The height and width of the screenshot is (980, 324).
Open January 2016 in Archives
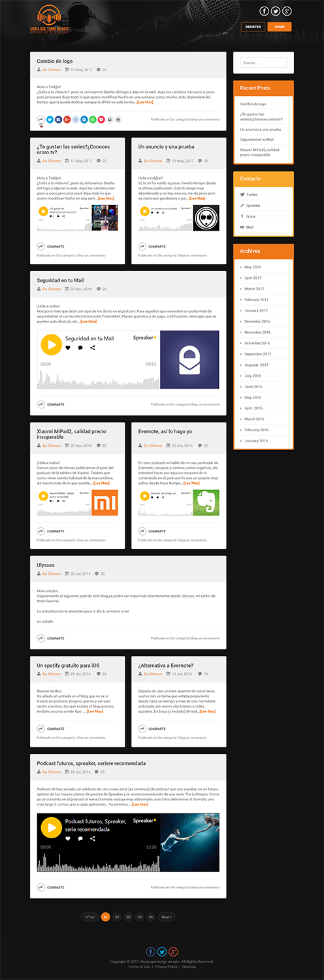(x=256, y=441)
